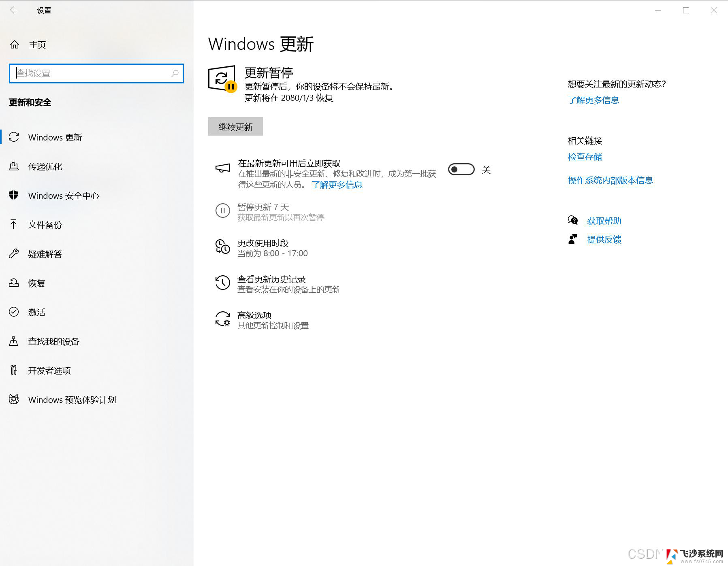Click the Give Feedback person icon
The height and width of the screenshot is (566, 728).
[x=573, y=239]
